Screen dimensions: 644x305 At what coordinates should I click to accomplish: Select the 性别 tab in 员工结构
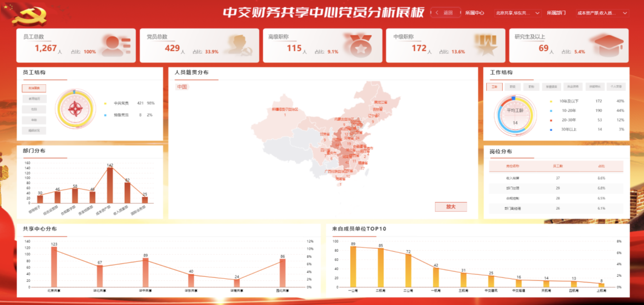point(34,109)
